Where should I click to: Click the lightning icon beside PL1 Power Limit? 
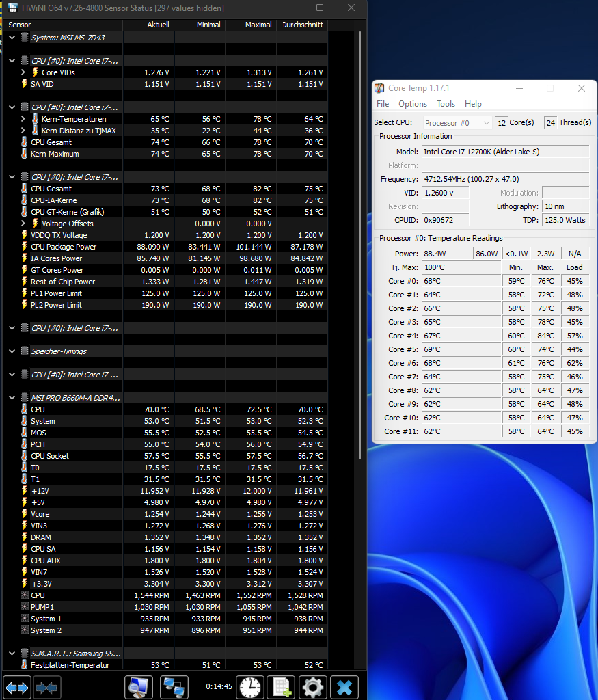[25, 293]
